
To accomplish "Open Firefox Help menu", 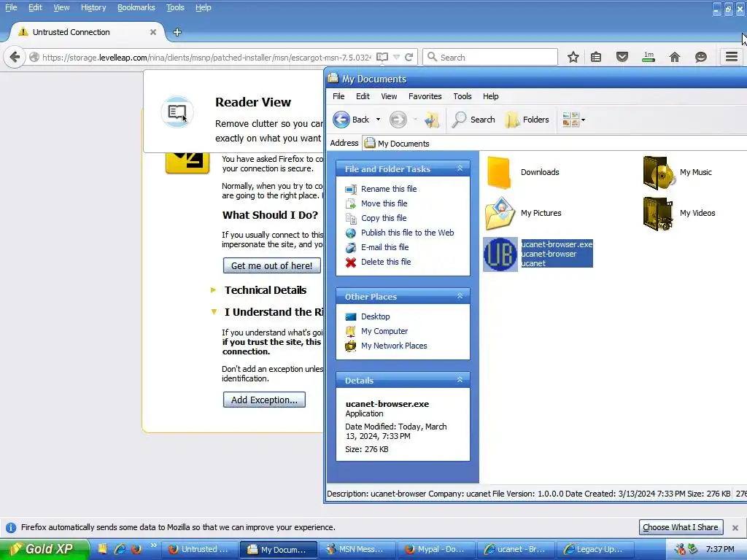I will (x=203, y=7).
